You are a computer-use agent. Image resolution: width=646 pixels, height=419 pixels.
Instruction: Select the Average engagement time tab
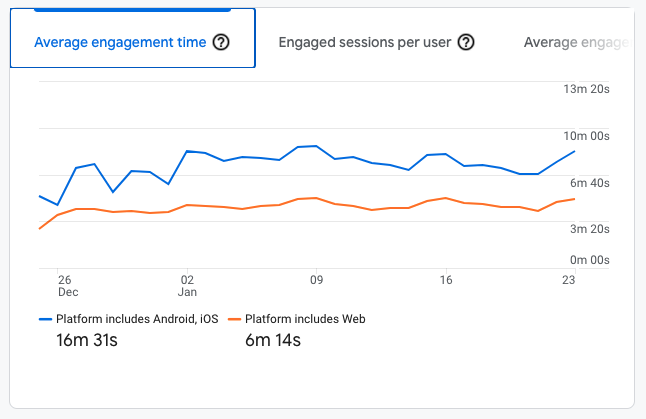point(133,38)
